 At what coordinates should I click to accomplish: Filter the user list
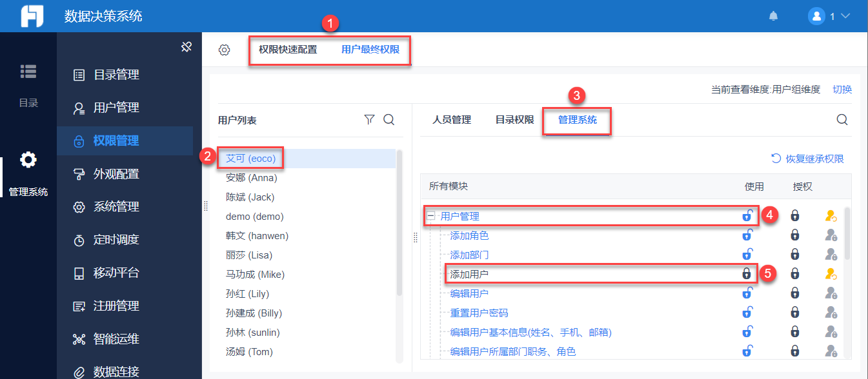369,119
